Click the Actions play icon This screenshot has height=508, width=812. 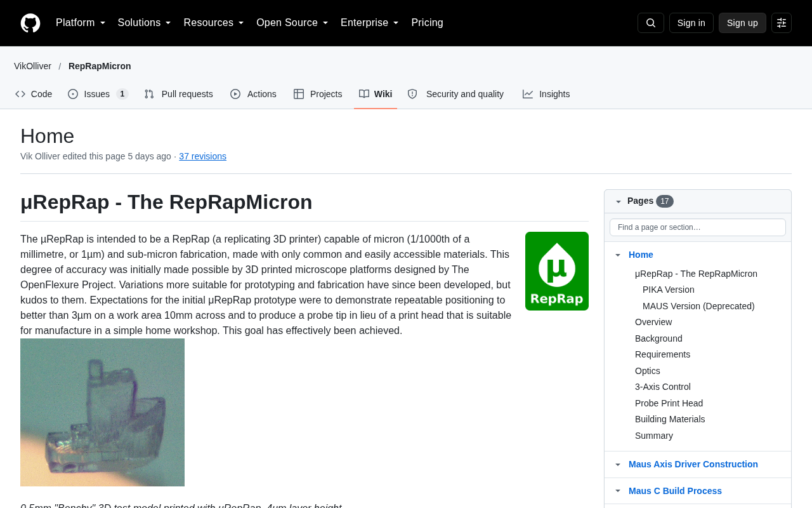(x=235, y=94)
